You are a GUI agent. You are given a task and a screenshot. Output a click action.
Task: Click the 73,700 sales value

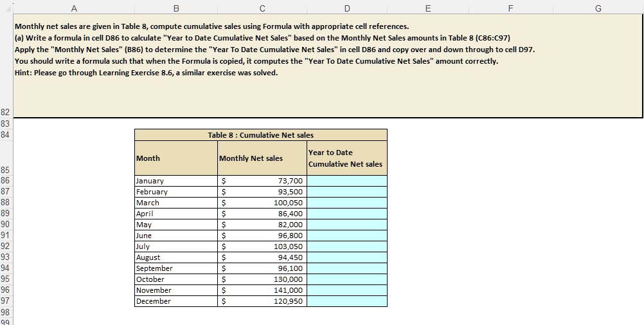[x=262, y=181]
